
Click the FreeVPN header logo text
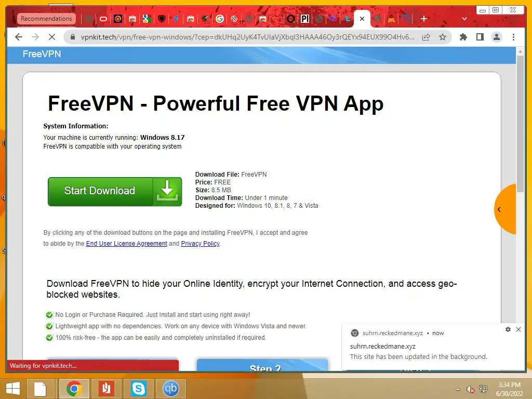pos(42,54)
